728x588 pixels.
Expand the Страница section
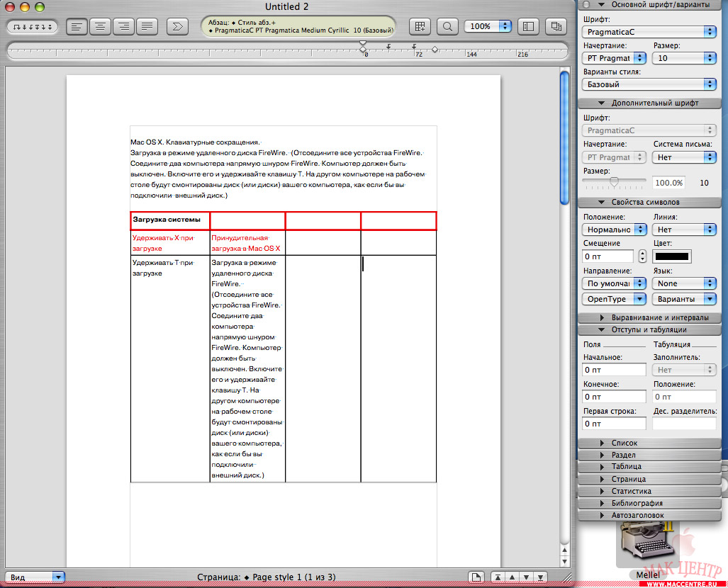[603, 479]
